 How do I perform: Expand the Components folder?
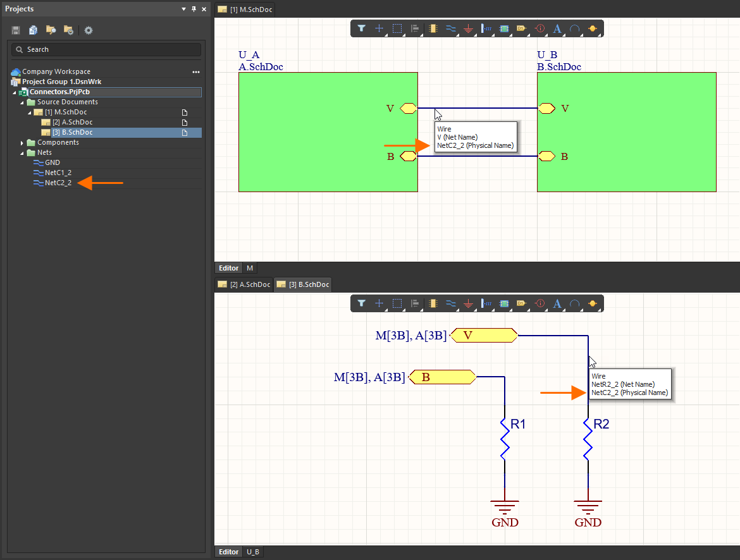pyautogui.click(x=23, y=143)
